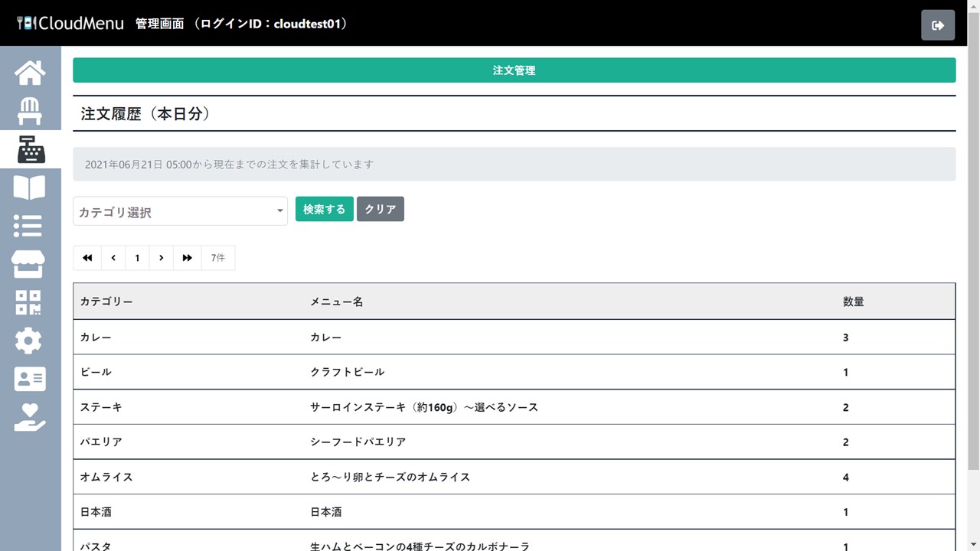This screenshot has width=980, height=551.
Task: Go to last page with double-right arrow
Action: point(188,258)
